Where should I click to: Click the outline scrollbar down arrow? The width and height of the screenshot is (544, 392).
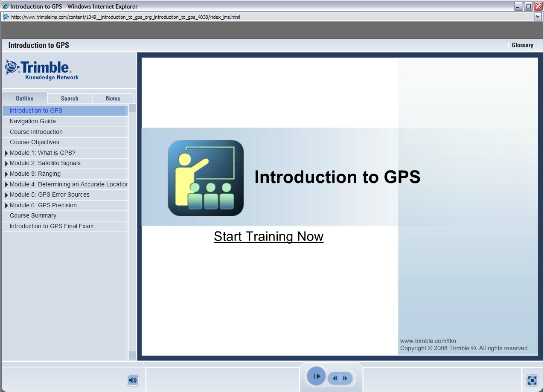[132, 356]
